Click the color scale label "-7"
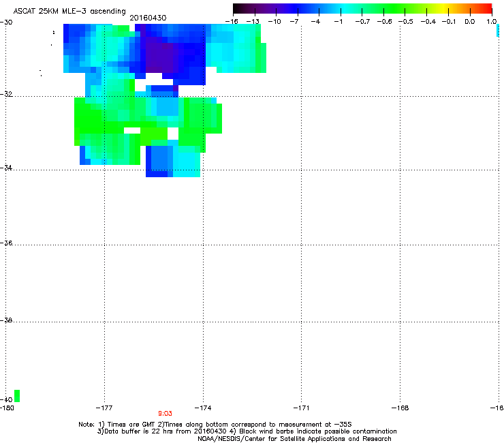This screenshot has width=504, height=443. [294, 22]
